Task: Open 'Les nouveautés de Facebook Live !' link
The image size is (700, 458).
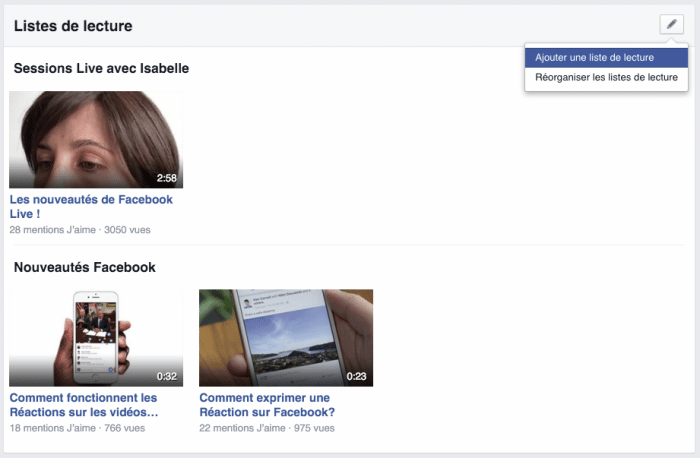Action: [90, 206]
